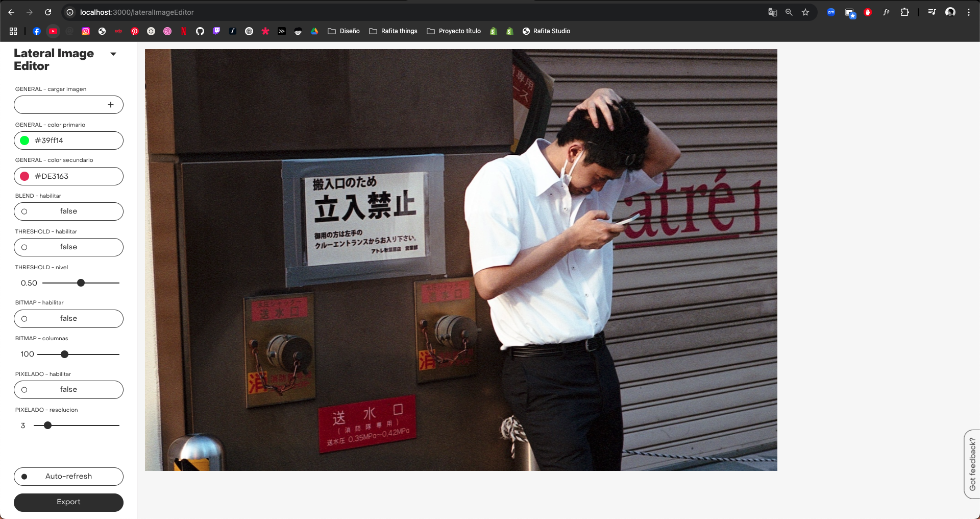Open the Pinterest bookmark
The width and height of the screenshot is (980, 519).
tap(135, 31)
